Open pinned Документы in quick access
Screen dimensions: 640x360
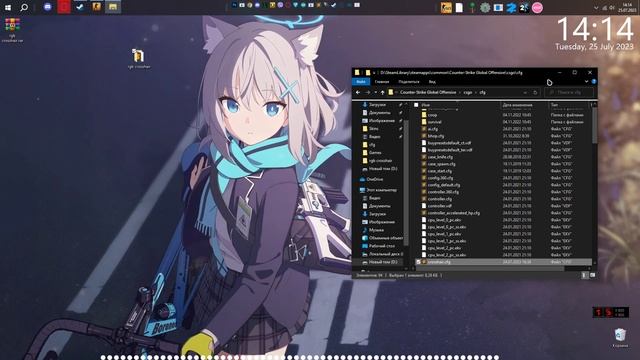coord(380,113)
